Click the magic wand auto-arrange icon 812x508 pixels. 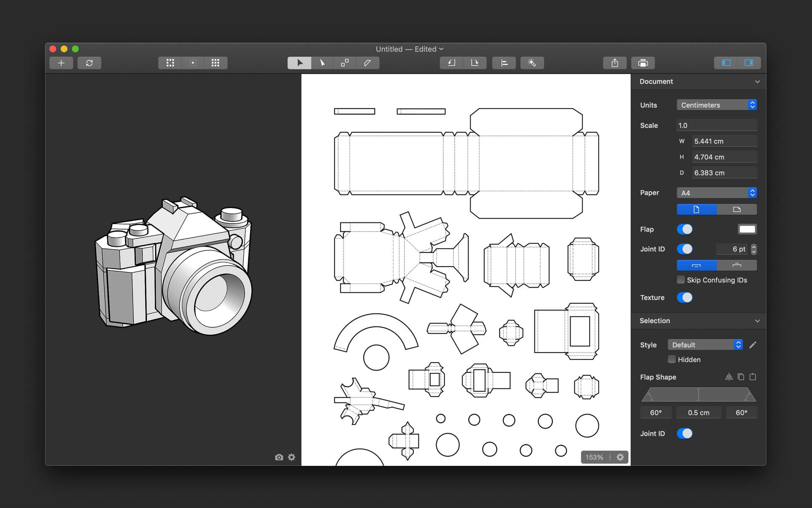532,63
